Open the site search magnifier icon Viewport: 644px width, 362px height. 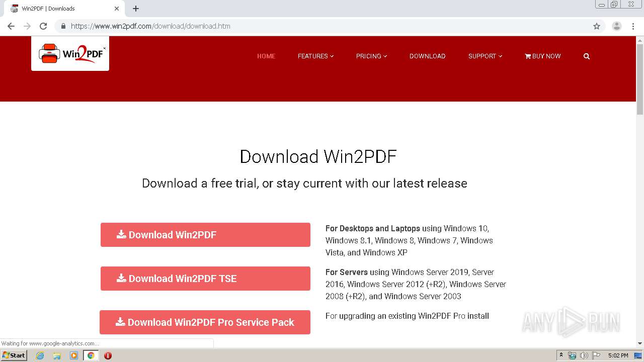tap(587, 56)
